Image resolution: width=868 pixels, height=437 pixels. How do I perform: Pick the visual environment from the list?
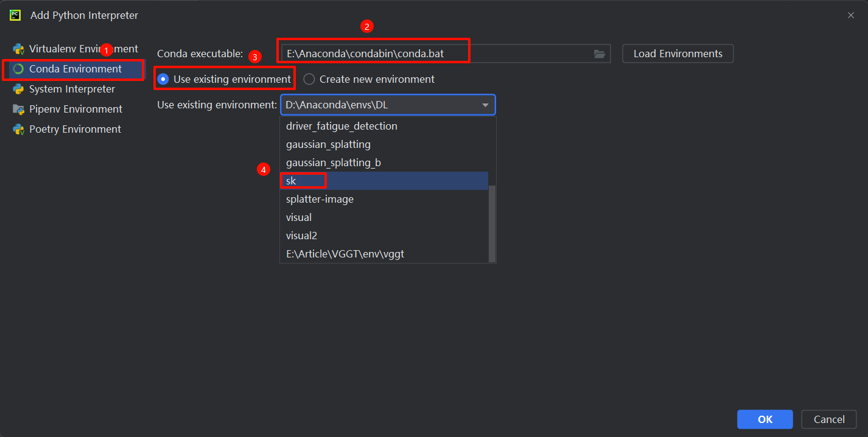[384, 217]
